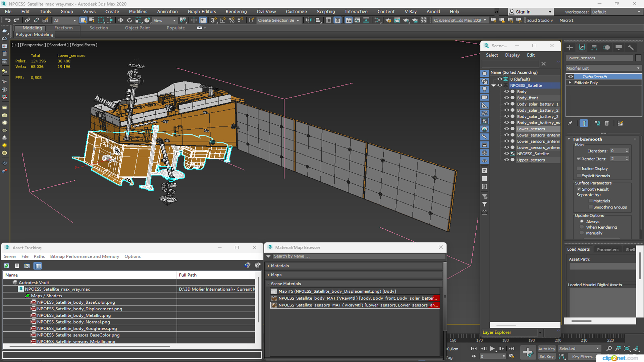Switch to Freeform ribbon tab

coord(63,28)
